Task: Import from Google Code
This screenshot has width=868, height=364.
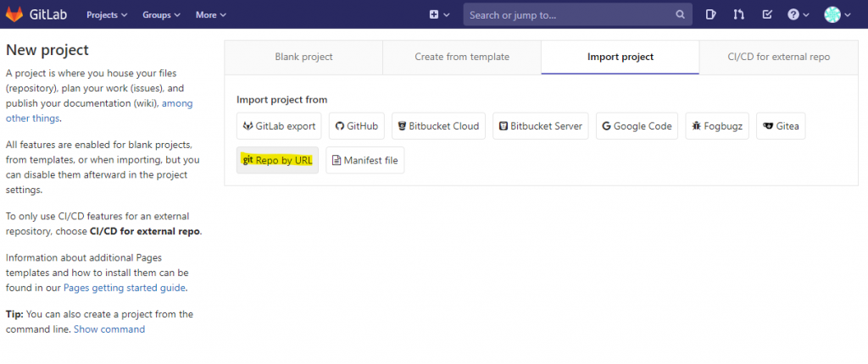Action: pos(637,126)
